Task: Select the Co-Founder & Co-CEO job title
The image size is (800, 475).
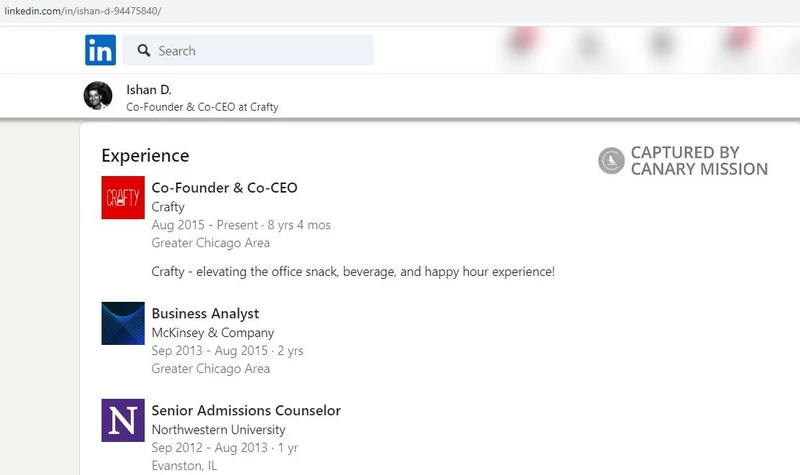Action: click(224, 188)
